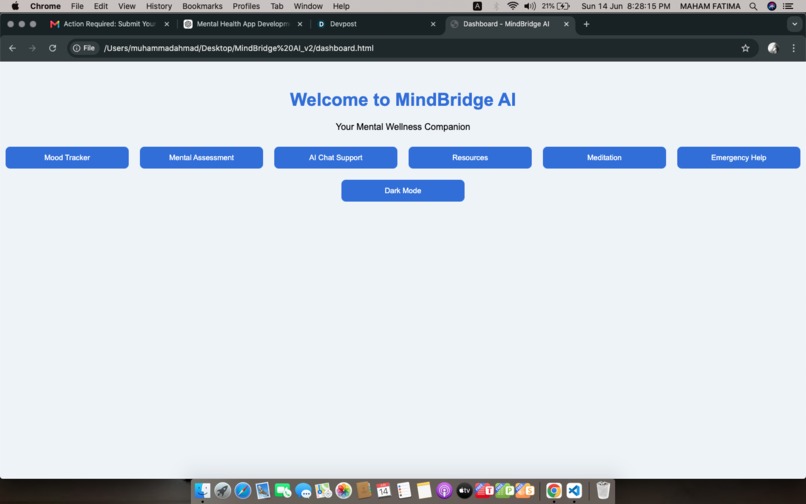Open Podcasts from the Dock
The image size is (806, 504).
pos(444,490)
